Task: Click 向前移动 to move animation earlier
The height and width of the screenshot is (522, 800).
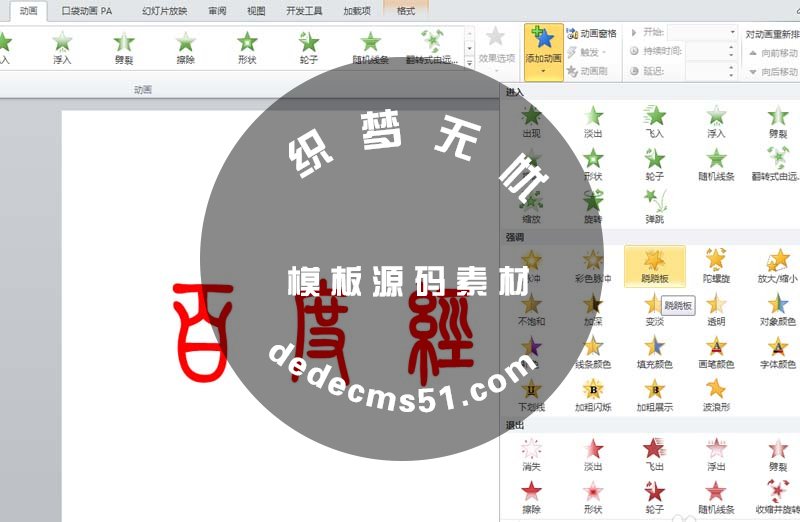Action: click(x=773, y=53)
